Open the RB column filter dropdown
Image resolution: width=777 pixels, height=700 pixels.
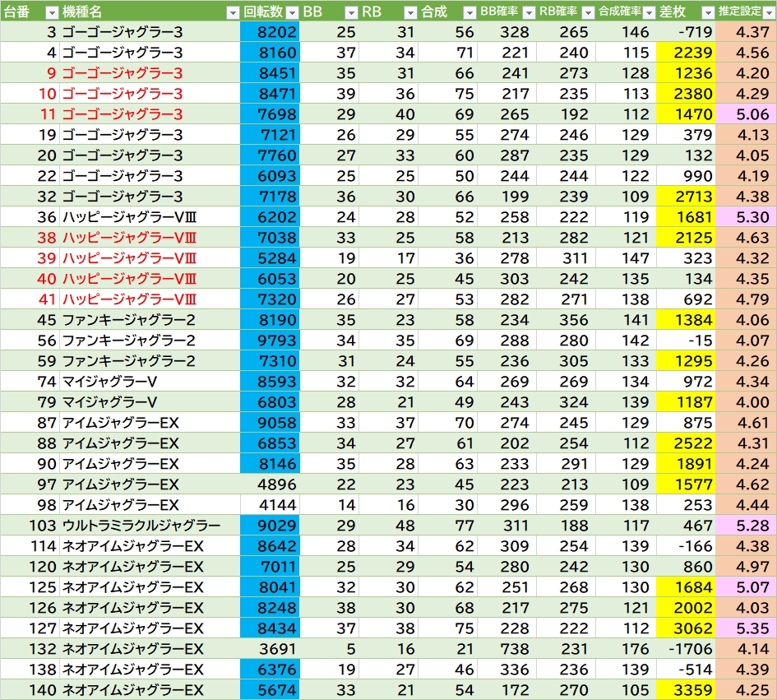[410, 12]
